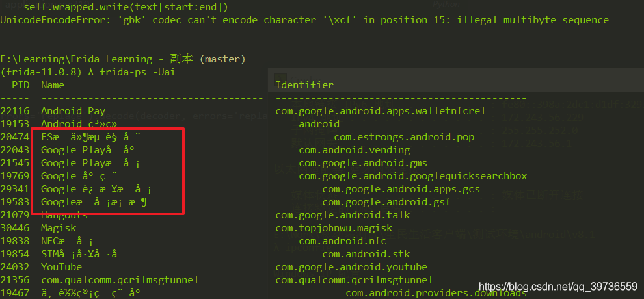Click com.android.providers.downloads identifier
The image size is (644, 299).
coord(436,293)
